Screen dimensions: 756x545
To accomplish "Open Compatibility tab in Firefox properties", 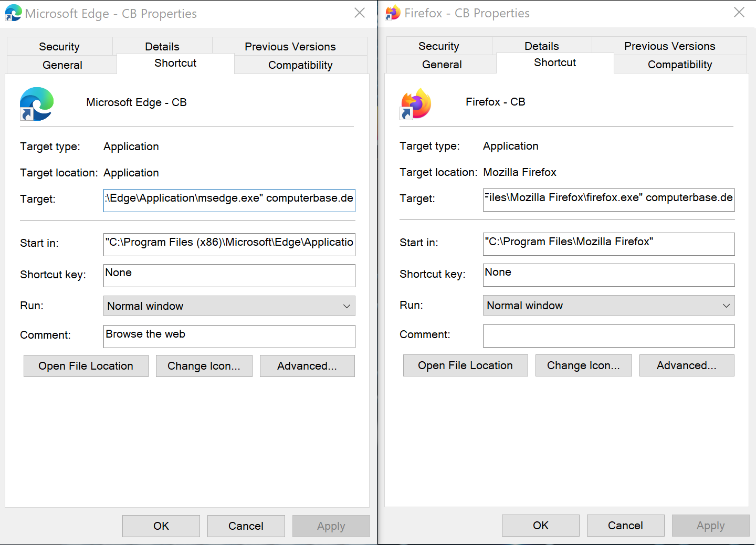I will pos(680,65).
